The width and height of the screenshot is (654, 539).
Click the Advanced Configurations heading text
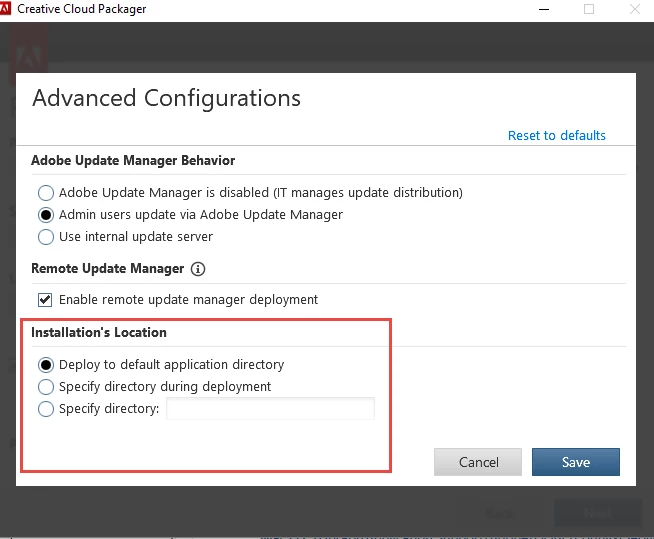[x=166, y=98]
